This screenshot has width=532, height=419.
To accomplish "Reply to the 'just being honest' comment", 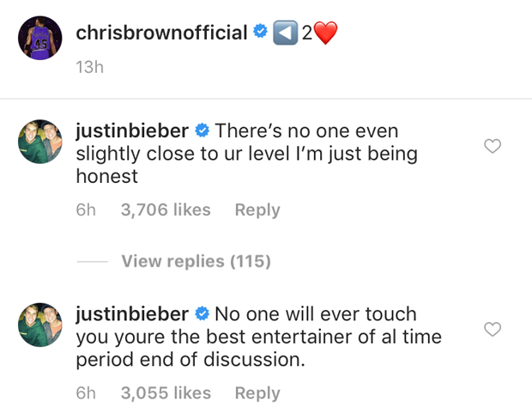I will pos(257,209).
